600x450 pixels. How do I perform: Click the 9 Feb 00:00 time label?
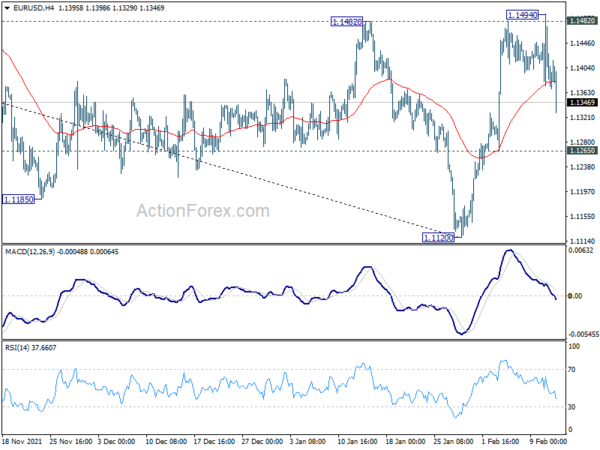pyautogui.click(x=548, y=441)
